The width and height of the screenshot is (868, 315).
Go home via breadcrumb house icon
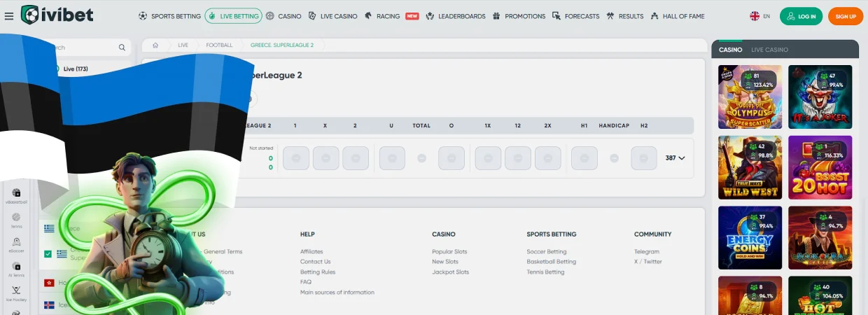[155, 45]
